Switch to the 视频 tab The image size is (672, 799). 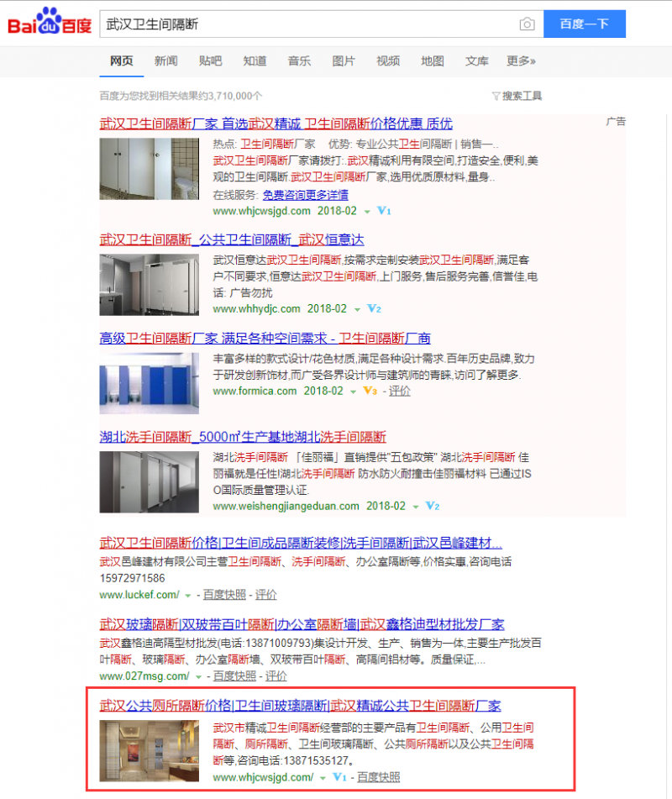click(x=387, y=61)
